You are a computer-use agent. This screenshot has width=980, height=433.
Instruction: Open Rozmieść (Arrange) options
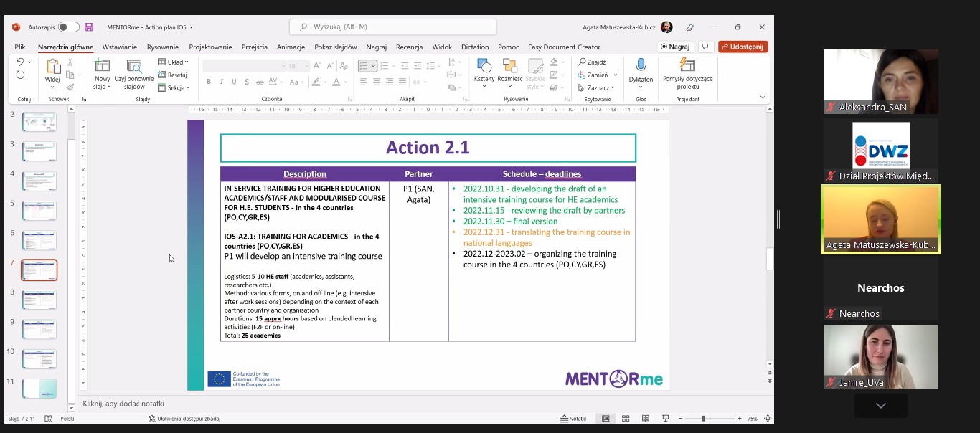[x=510, y=73]
